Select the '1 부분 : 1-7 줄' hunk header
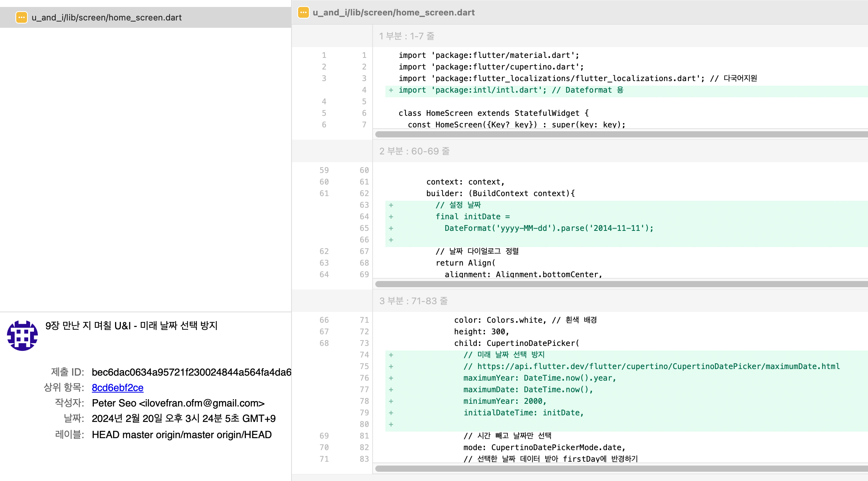Image resolution: width=868 pixels, height=481 pixels. pyautogui.click(x=407, y=36)
